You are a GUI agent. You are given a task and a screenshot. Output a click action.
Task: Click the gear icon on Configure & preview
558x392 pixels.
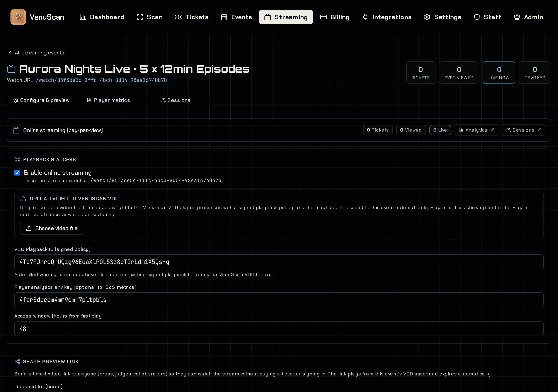coord(16,100)
